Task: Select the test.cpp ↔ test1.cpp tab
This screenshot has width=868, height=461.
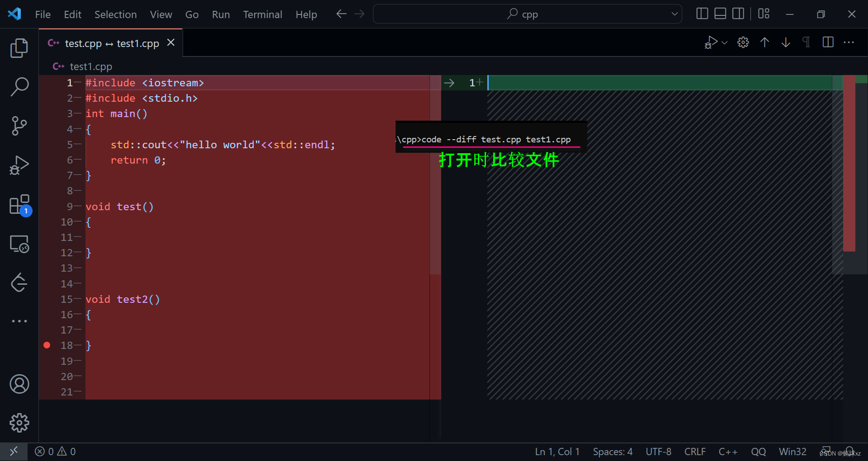Action: click(x=111, y=43)
